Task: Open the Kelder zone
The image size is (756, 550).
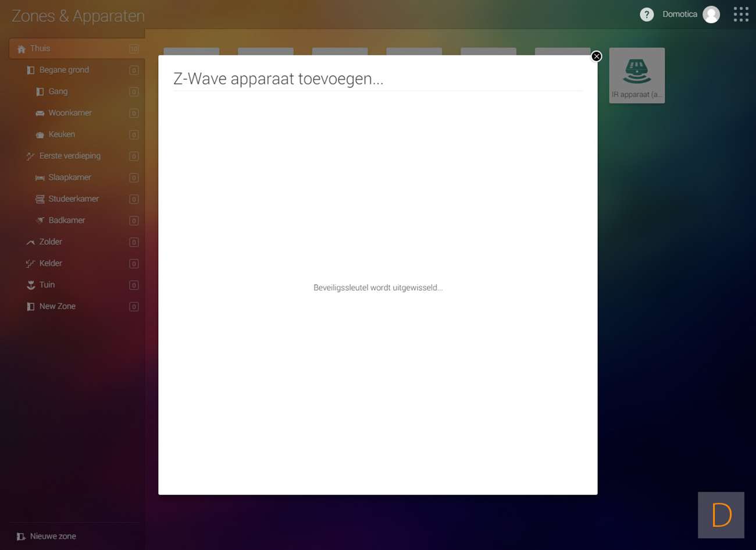Action: pos(51,264)
